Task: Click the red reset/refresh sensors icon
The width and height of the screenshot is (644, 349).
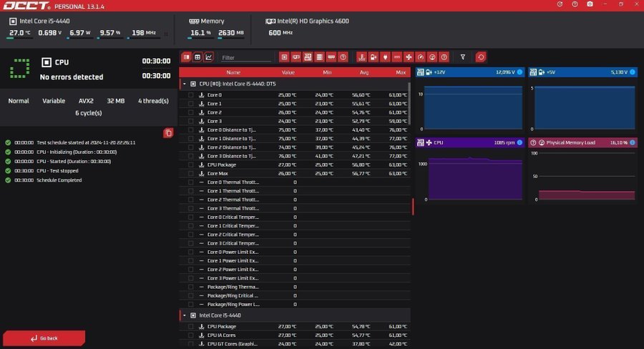Action: click(x=481, y=57)
